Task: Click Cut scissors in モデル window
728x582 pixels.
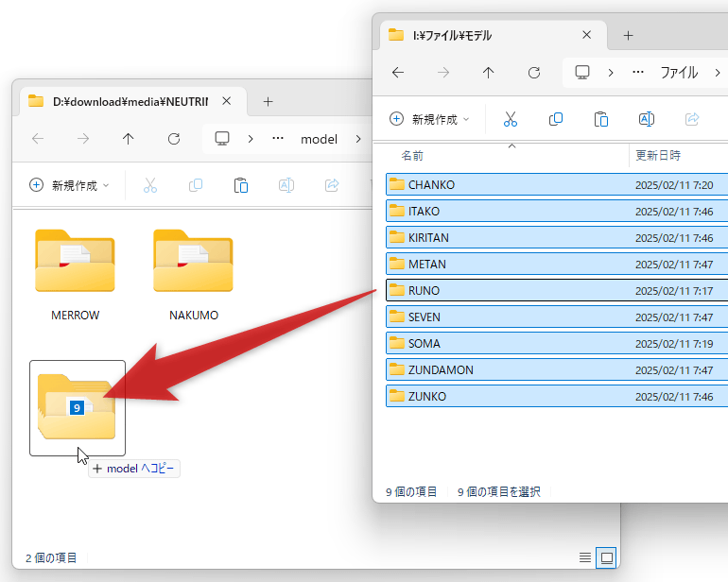Action: (x=511, y=119)
